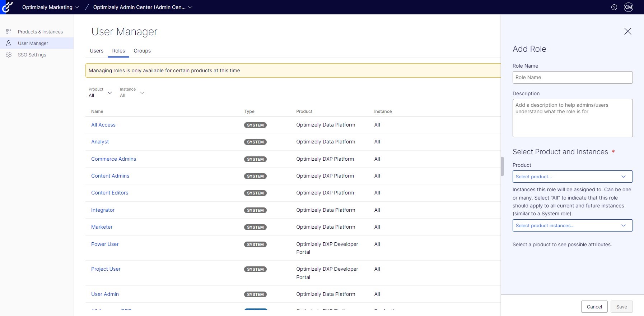Click the Cancel button
The height and width of the screenshot is (316, 644).
tap(594, 307)
